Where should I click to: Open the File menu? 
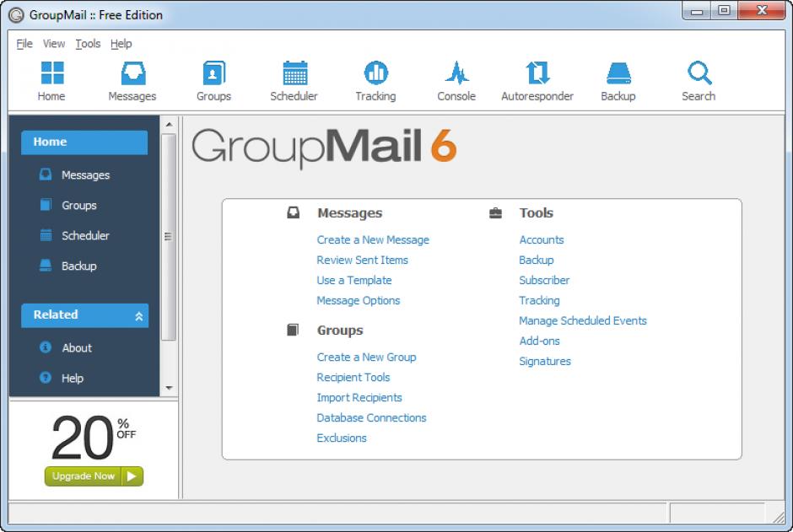24,44
